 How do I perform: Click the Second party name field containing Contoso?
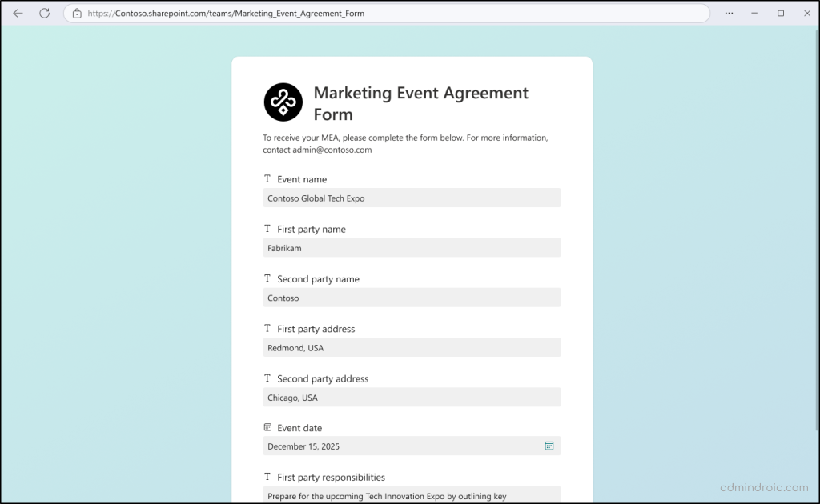412,298
